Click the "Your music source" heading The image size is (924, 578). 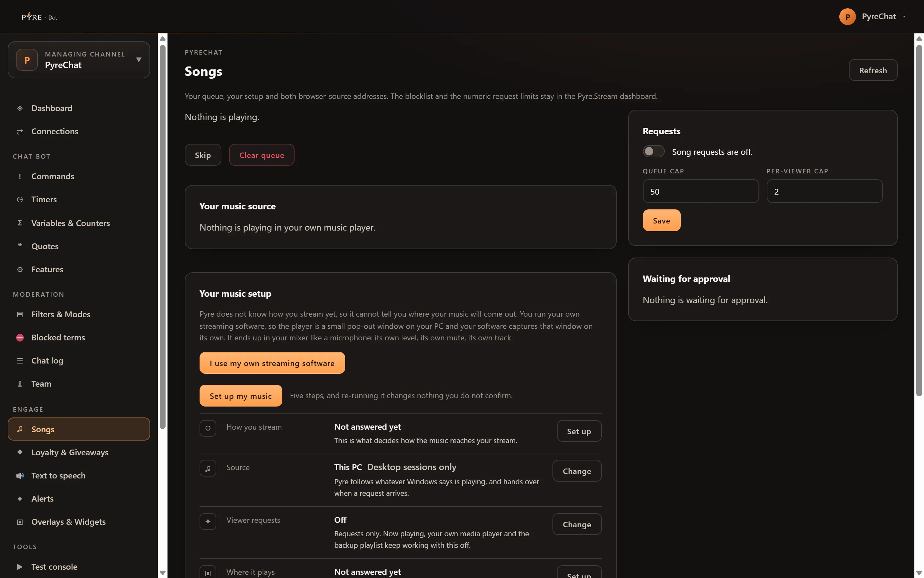pos(237,206)
